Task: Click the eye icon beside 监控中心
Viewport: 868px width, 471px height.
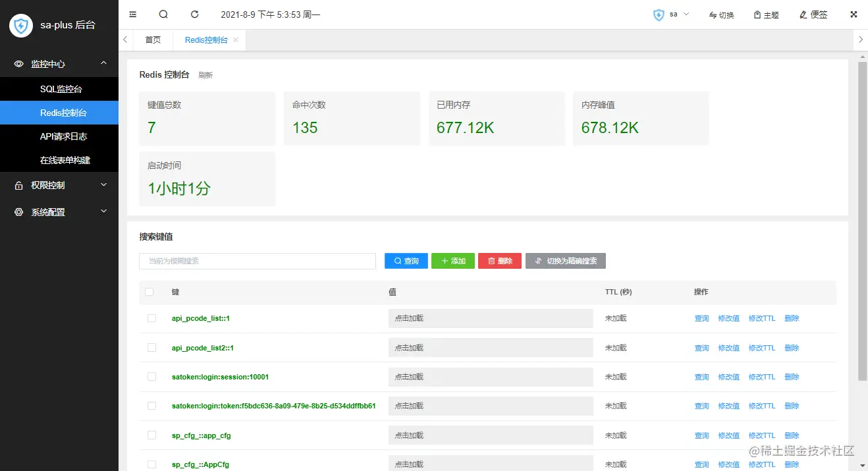Action: click(18, 64)
